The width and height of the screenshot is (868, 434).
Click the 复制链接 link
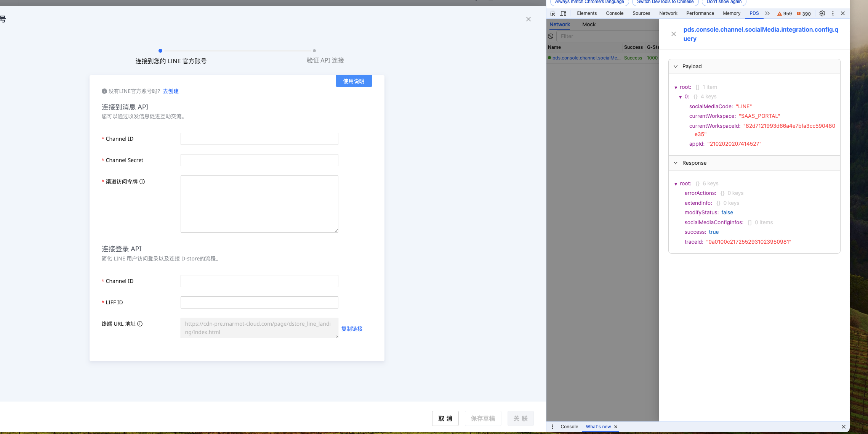coord(352,329)
